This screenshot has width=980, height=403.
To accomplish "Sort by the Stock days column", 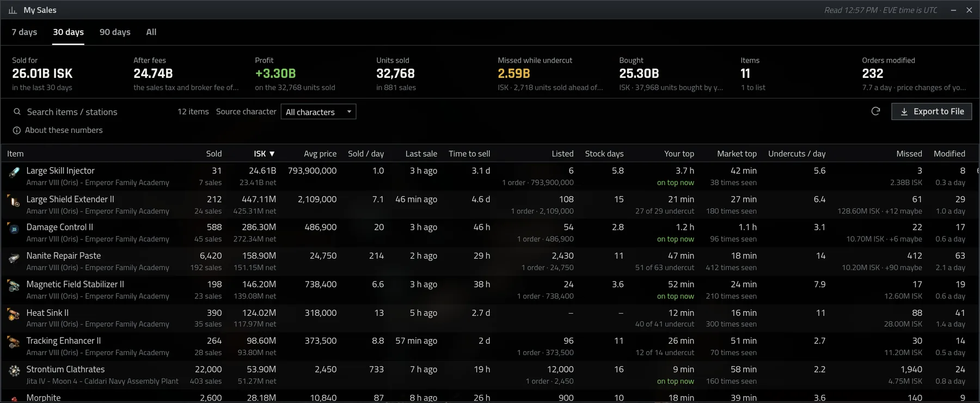I will (x=604, y=154).
